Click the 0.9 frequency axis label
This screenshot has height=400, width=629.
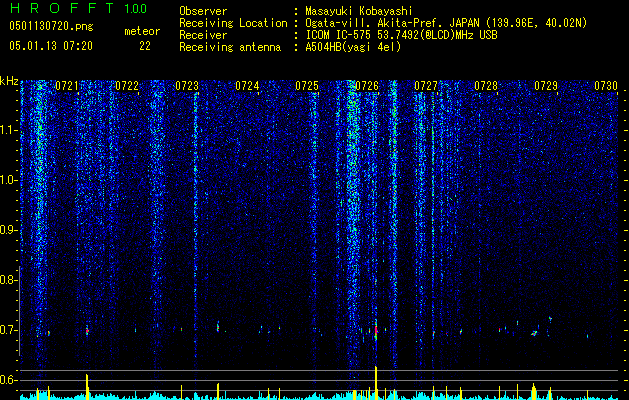click(x=8, y=230)
